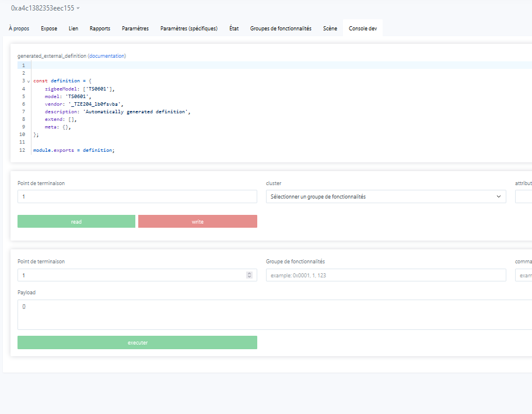The image size is (532, 414).
Task: Open the Paramètres tab
Action: (x=135, y=29)
